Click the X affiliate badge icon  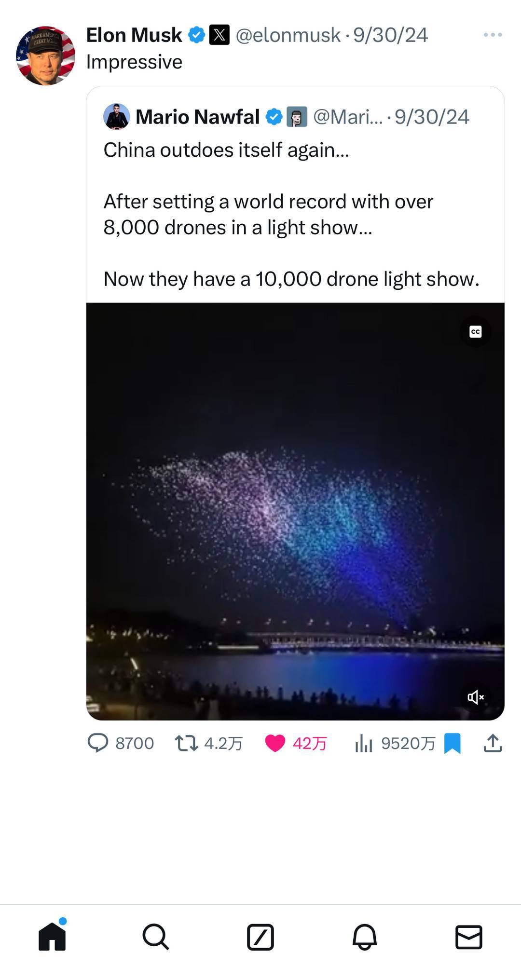pyautogui.click(x=219, y=35)
